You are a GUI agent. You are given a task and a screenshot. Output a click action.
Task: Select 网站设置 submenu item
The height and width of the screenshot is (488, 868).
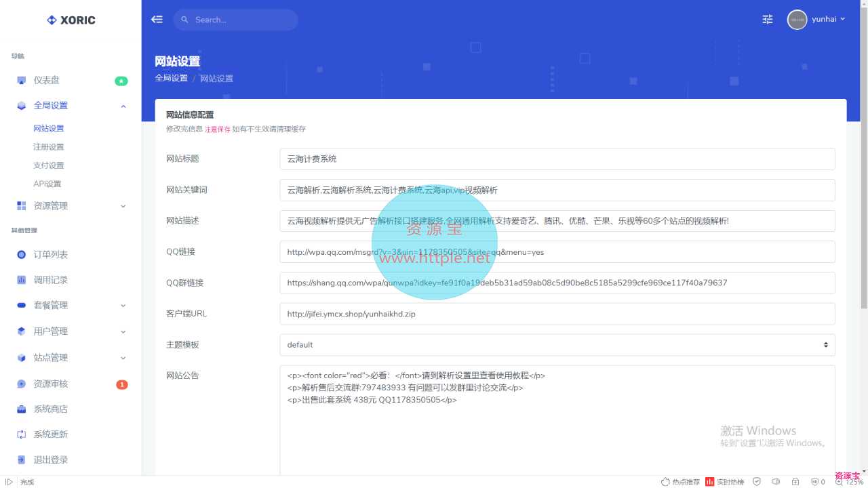click(x=49, y=129)
